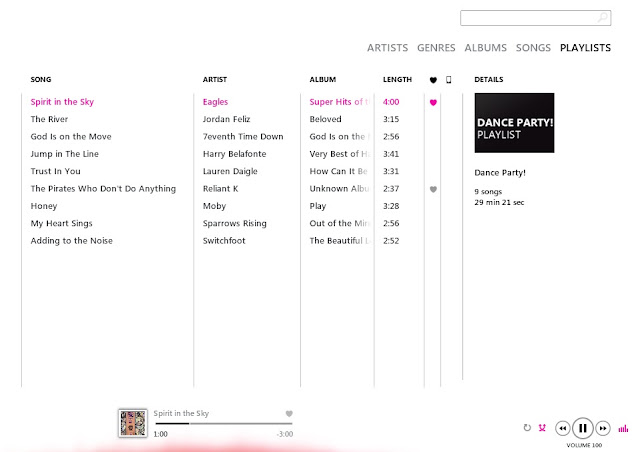Click the search magnifier icon
Viewport: 640px width, 452px height.
click(602, 18)
